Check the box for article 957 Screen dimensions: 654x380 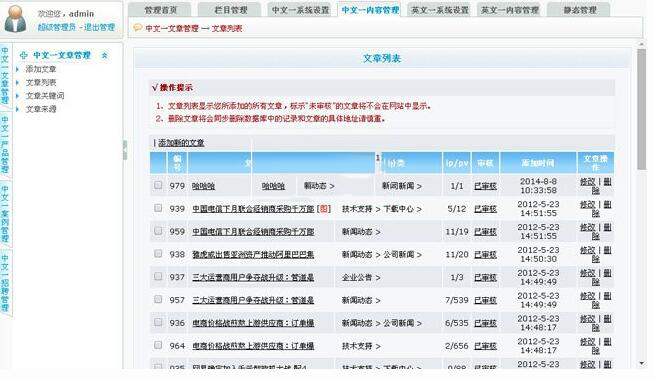158,299
